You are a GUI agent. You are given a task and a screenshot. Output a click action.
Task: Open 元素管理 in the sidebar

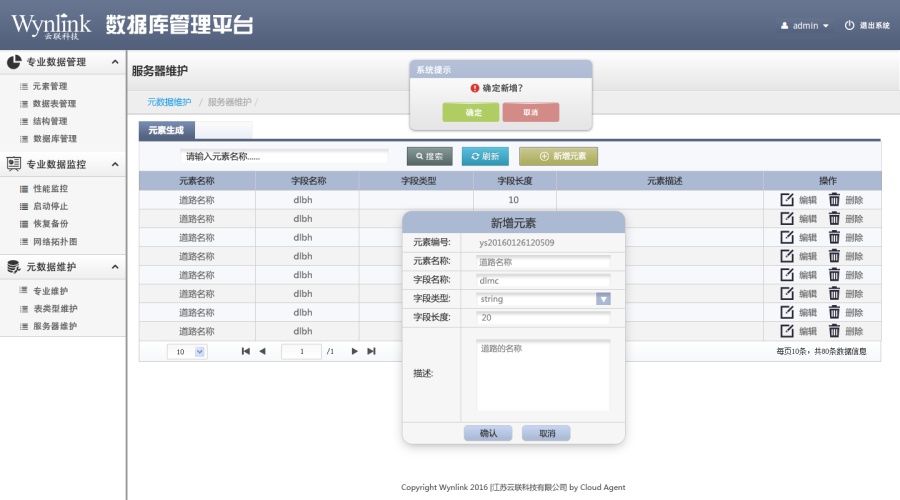coord(50,86)
